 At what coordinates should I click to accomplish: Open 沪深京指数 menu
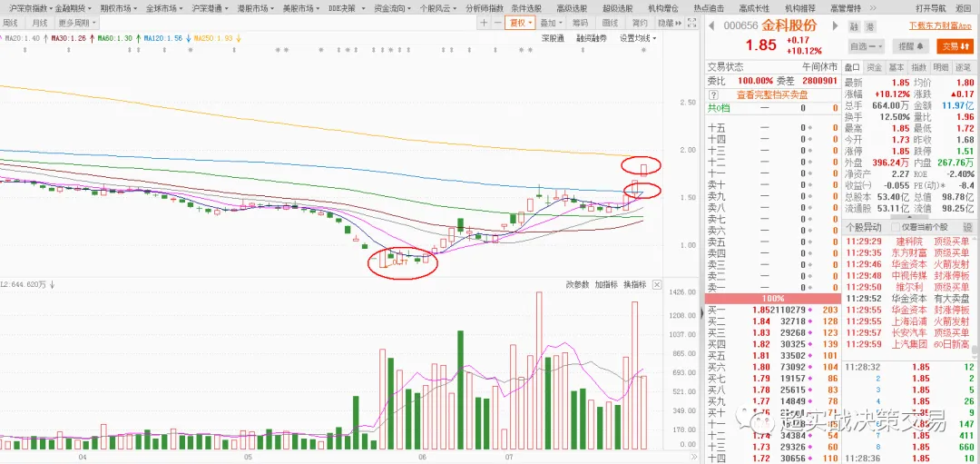point(31,8)
